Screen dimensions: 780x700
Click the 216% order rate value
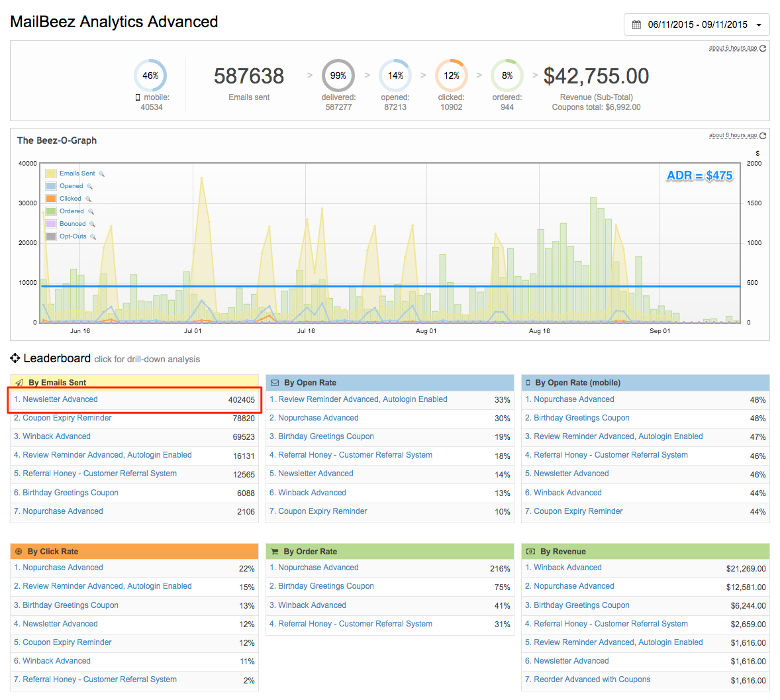[x=500, y=569]
